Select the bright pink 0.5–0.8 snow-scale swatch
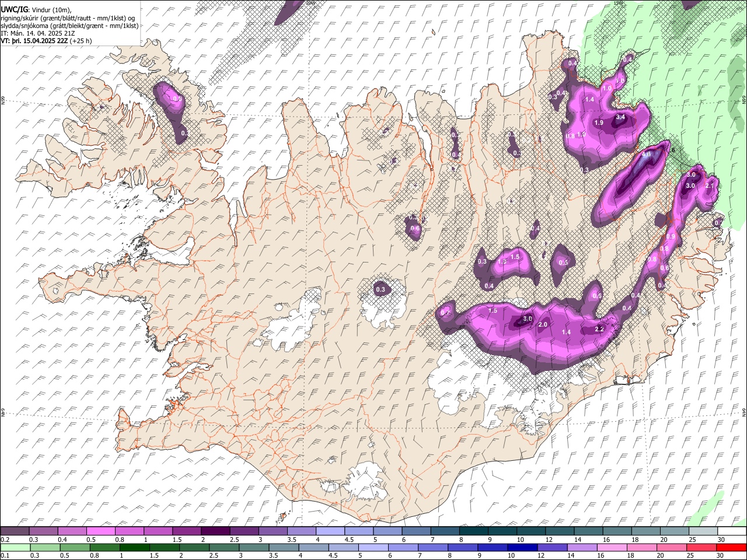Viewport: 747px width, 560px height. 101,531
